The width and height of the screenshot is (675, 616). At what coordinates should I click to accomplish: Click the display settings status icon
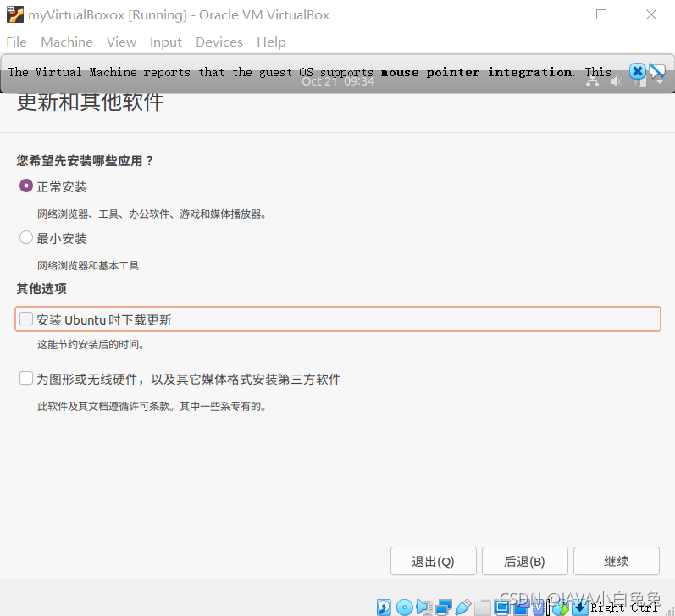point(502,607)
